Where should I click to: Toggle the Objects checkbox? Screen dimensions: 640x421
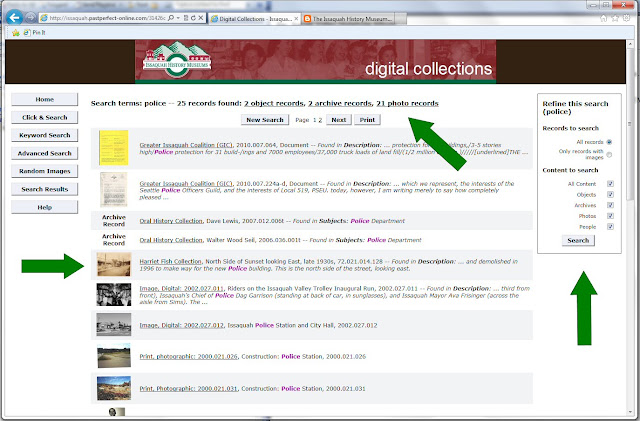[x=610, y=194]
